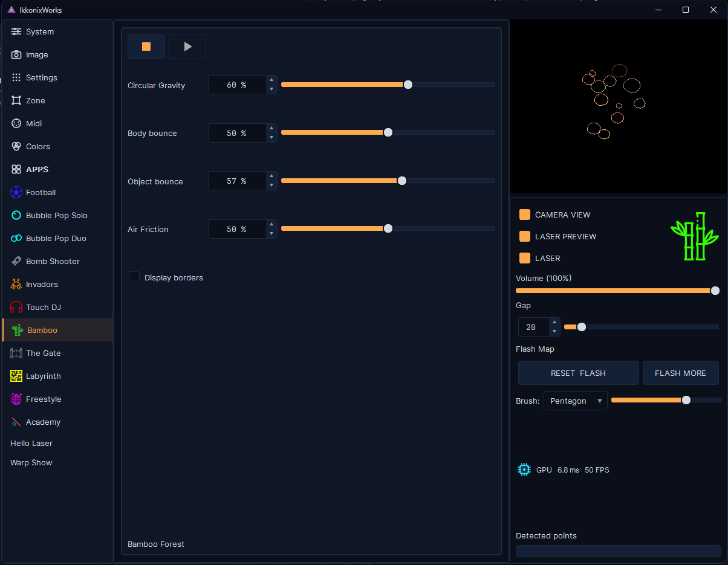
Task: Click the Gap slider handle
Action: pos(582,327)
